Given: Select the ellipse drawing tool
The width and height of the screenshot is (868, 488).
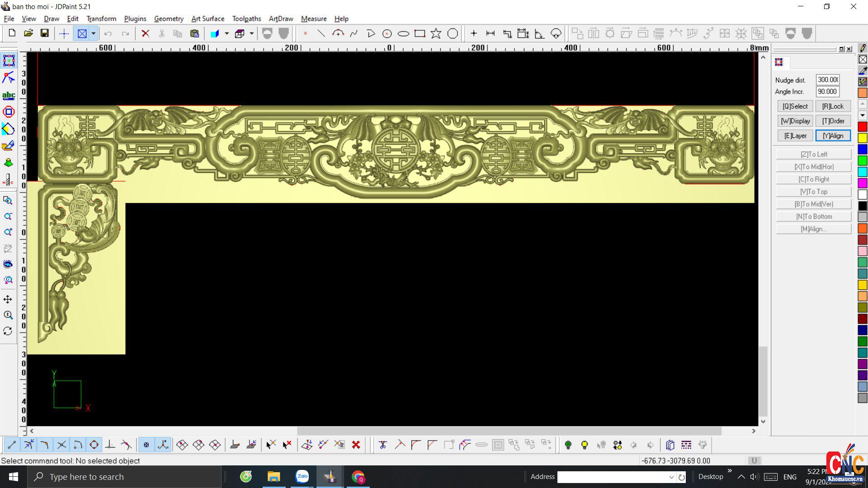Looking at the screenshot, I should point(403,33).
